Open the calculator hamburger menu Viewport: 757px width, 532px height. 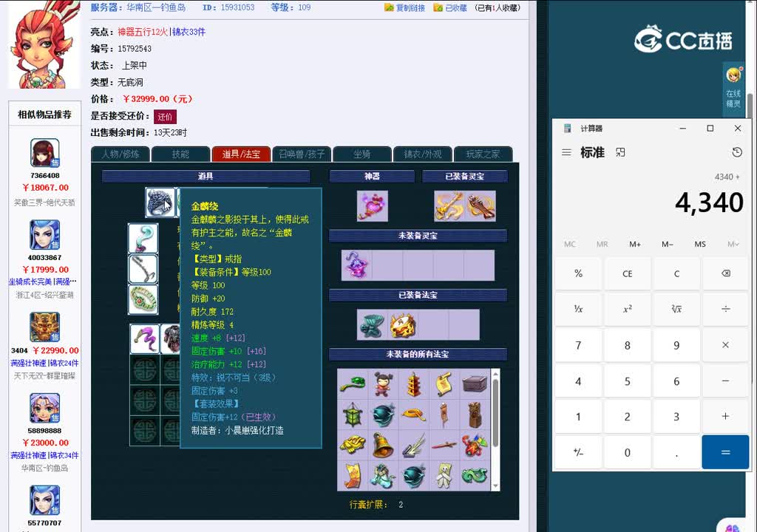click(x=567, y=152)
